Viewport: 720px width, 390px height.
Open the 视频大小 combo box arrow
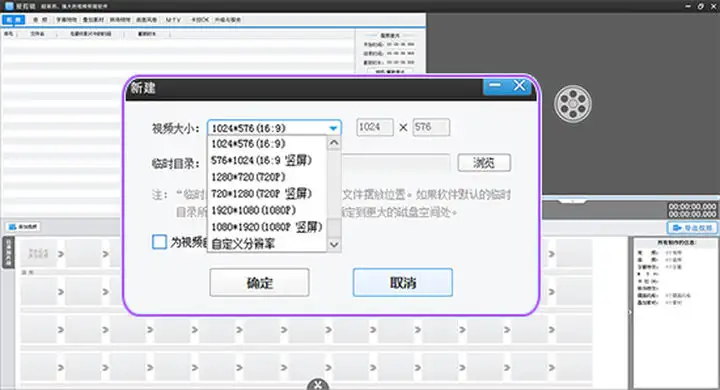(333, 128)
